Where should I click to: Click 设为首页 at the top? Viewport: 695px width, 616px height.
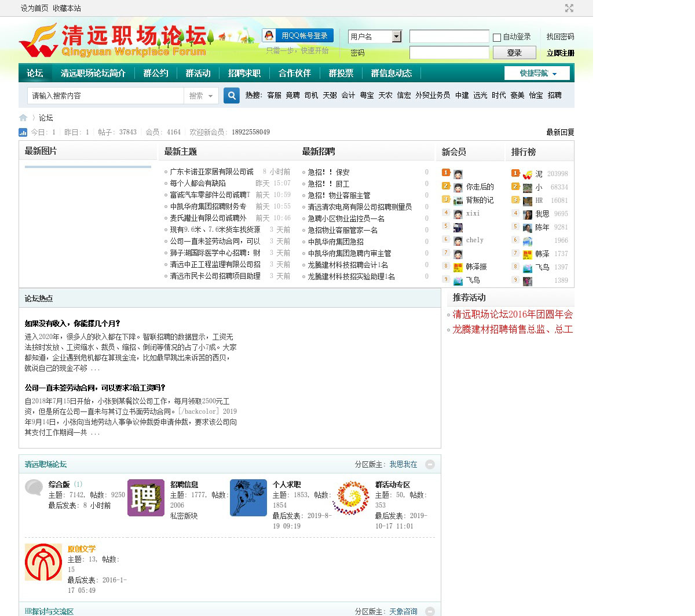point(35,8)
